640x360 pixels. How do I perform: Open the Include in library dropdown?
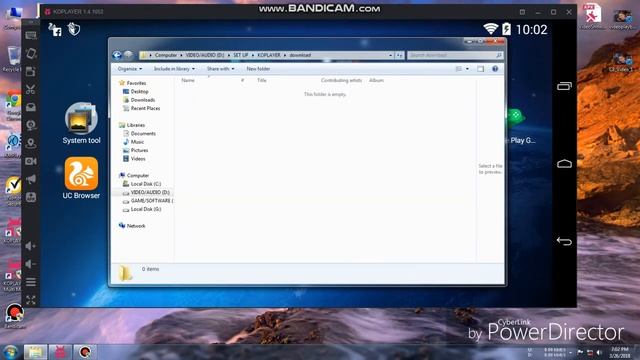coord(174,69)
